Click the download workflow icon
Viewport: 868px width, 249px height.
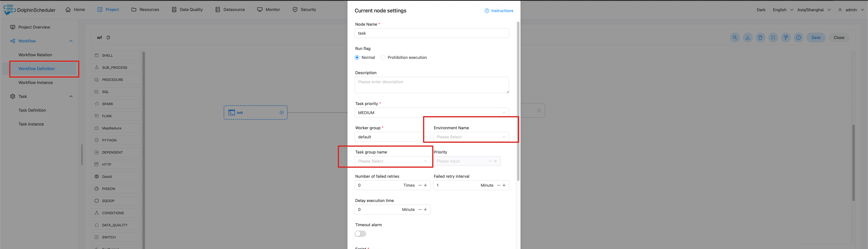[x=748, y=37]
